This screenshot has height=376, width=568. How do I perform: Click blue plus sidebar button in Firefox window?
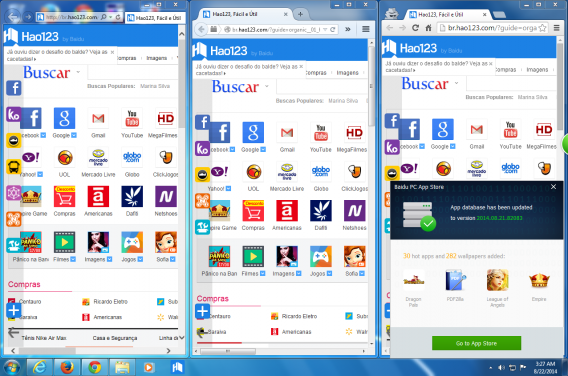click(202, 311)
